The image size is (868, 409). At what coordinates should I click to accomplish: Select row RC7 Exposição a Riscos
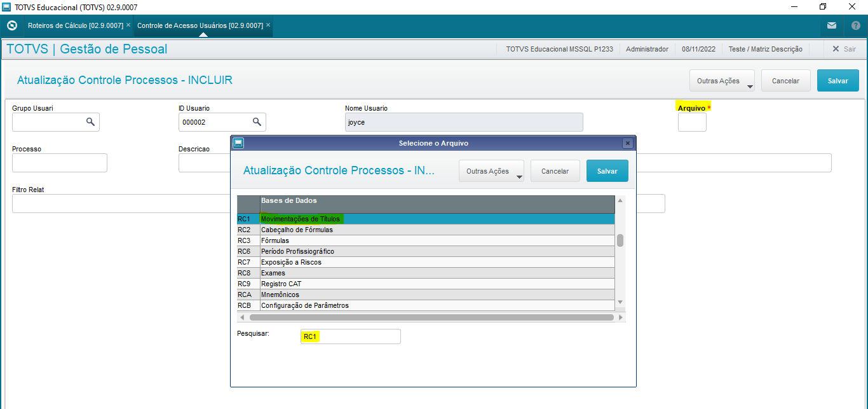[x=426, y=262]
